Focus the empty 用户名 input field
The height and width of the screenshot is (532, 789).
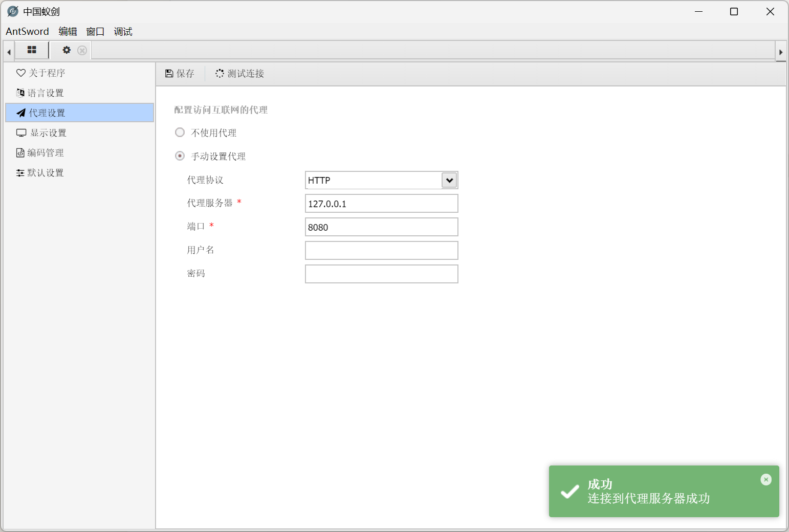point(382,251)
